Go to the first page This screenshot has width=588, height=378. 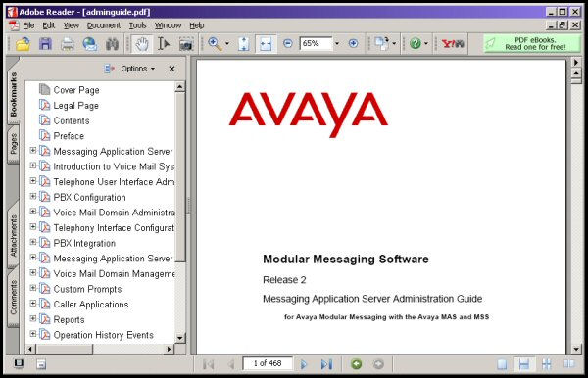[x=208, y=364]
